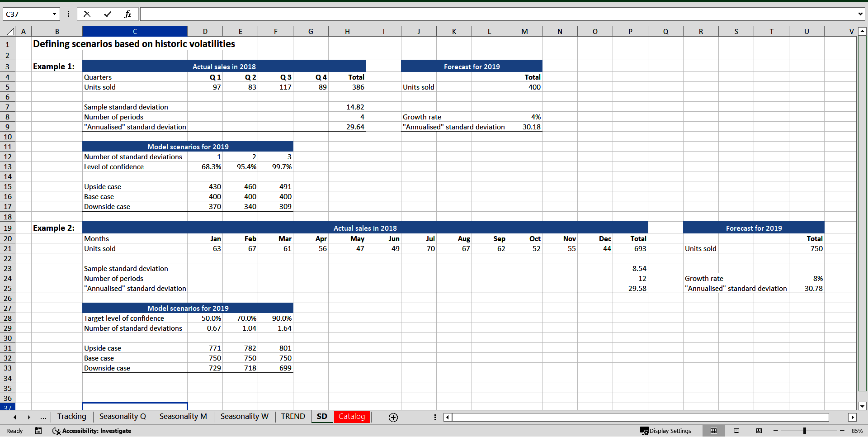
Task: Select 2019 forecast units sold 750
Action: pos(807,248)
